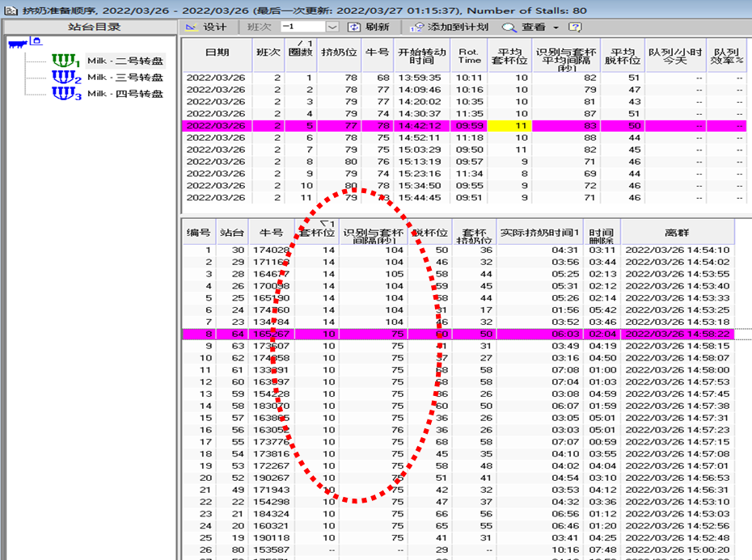Image resolution: width=752 pixels, height=560 pixels.
Task: Select the rotation row starting at 14:09:46
Action: [464, 90]
